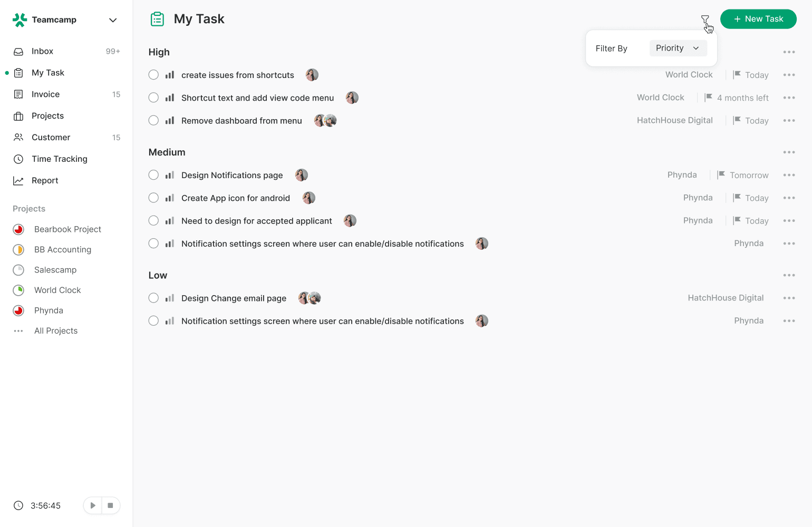
Task: Start the timer with play button
Action: click(x=93, y=505)
